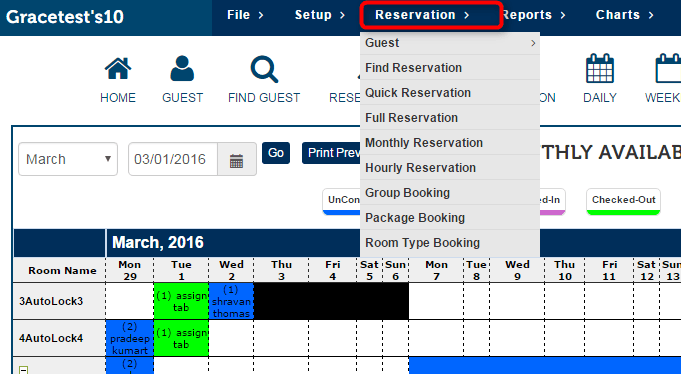Click the Reservation menu
Viewport: 681px width, 374px height.
coord(422,15)
